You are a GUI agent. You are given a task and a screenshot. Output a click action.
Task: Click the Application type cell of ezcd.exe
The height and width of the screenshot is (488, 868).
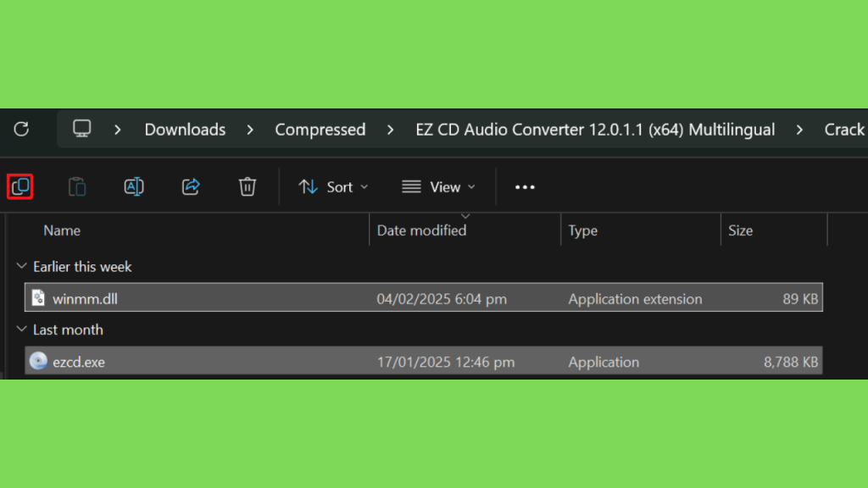click(x=604, y=362)
